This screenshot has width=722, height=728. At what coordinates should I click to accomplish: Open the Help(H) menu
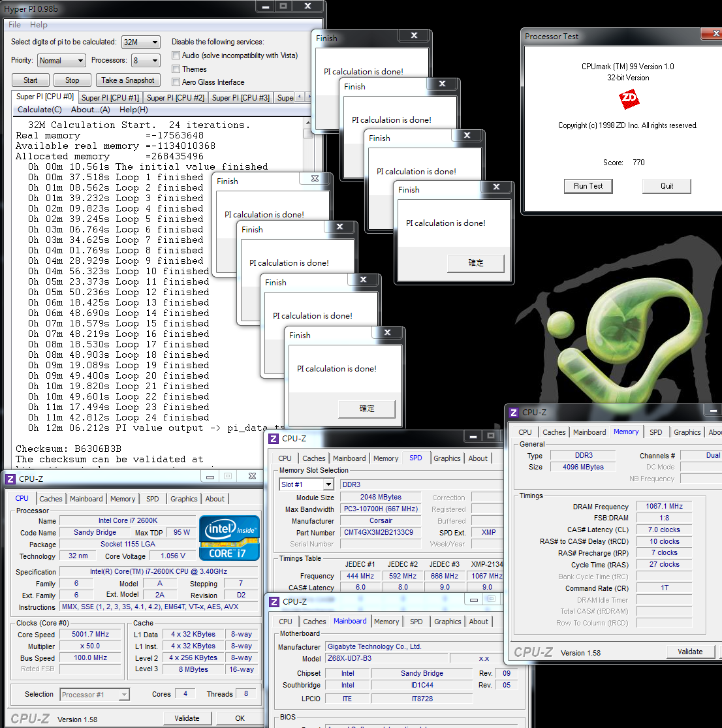point(134,110)
